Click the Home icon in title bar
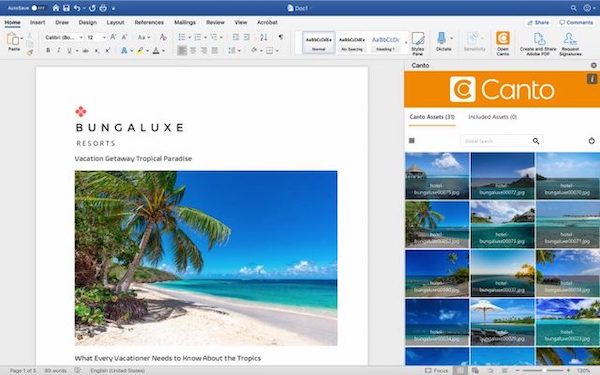Screen dimensions: 600x375 (56, 8)
